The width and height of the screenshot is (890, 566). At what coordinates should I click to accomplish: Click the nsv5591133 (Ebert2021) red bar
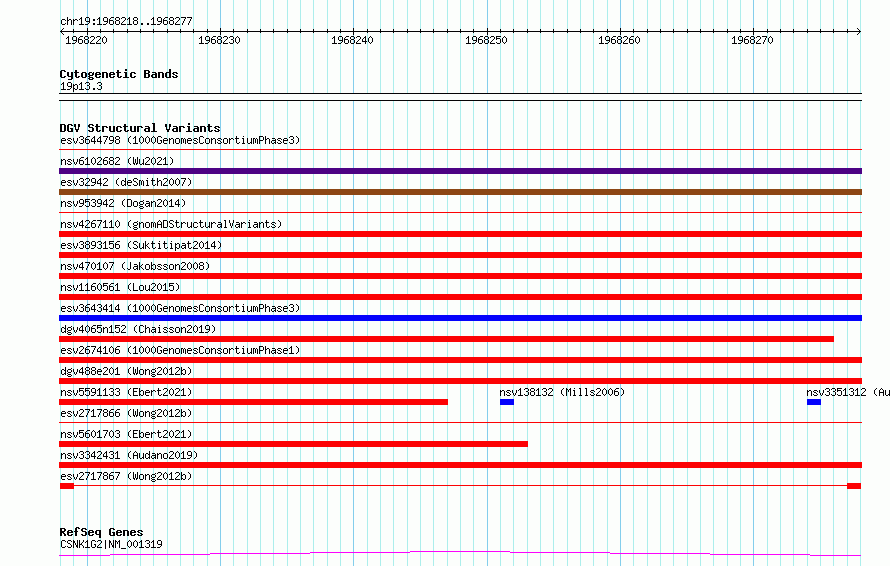click(x=254, y=402)
